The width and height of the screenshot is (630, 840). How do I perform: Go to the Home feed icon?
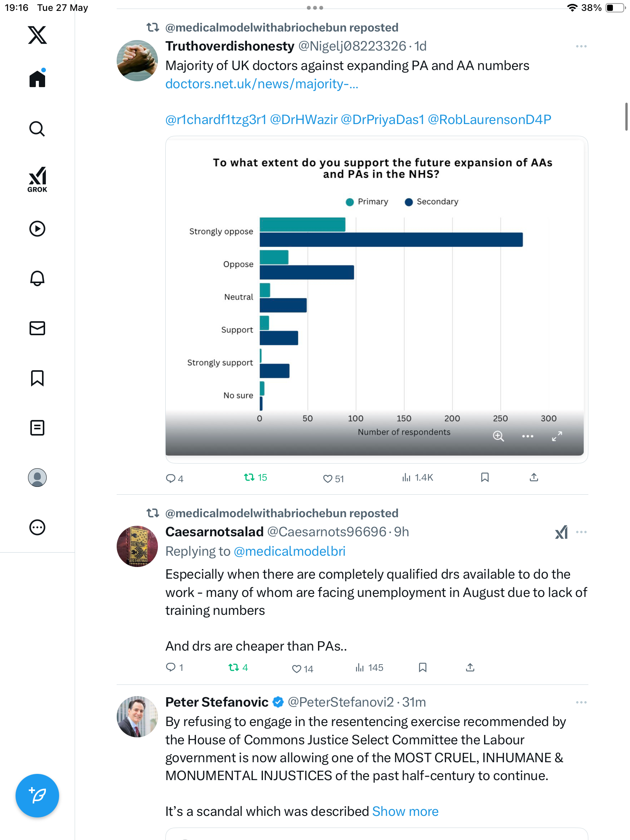(37, 78)
